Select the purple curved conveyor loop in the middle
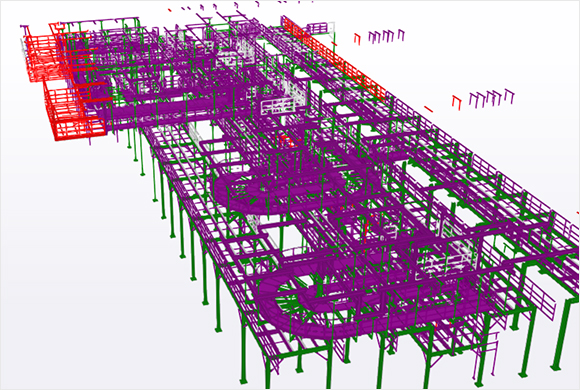This screenshot has height=390, width=580. pos(289,189)
